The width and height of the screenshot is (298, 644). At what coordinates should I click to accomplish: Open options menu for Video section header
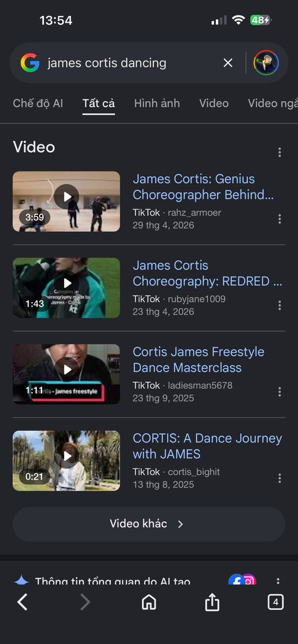280,153
